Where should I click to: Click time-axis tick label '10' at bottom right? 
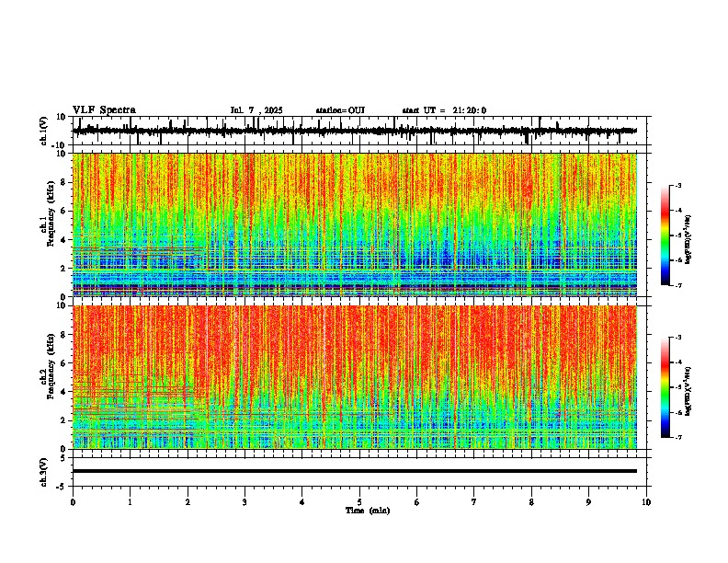646,502
